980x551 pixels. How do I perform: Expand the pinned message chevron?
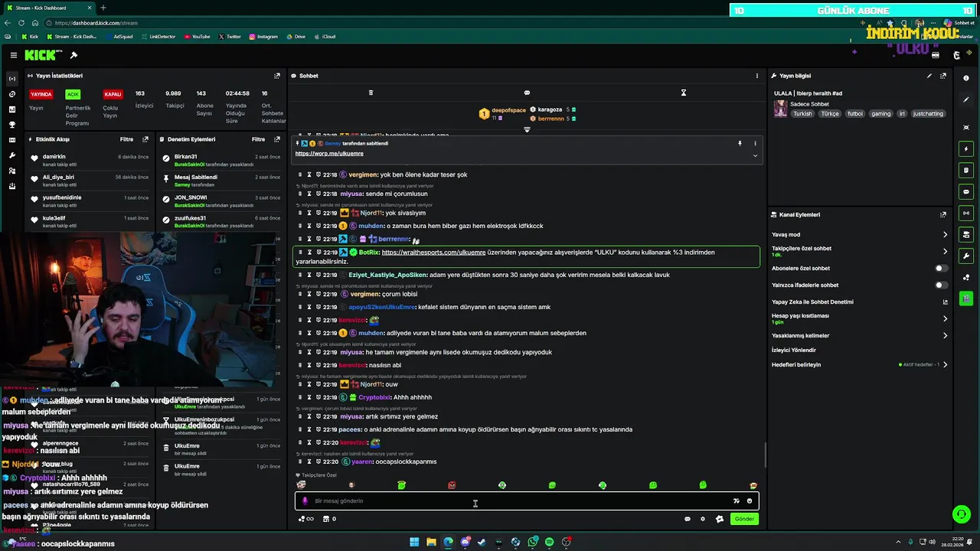pos(755,155)
